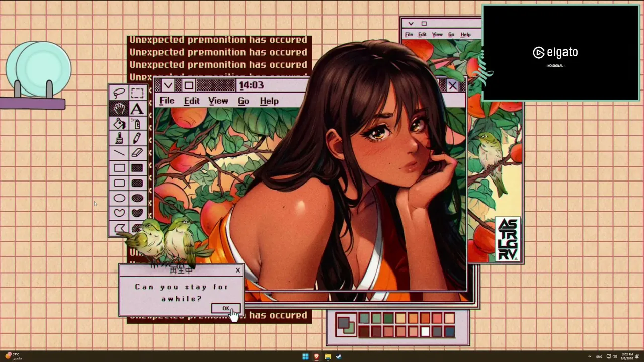Open Help menu in the back window
644x362 pixels.
click(x=466, y=35)
